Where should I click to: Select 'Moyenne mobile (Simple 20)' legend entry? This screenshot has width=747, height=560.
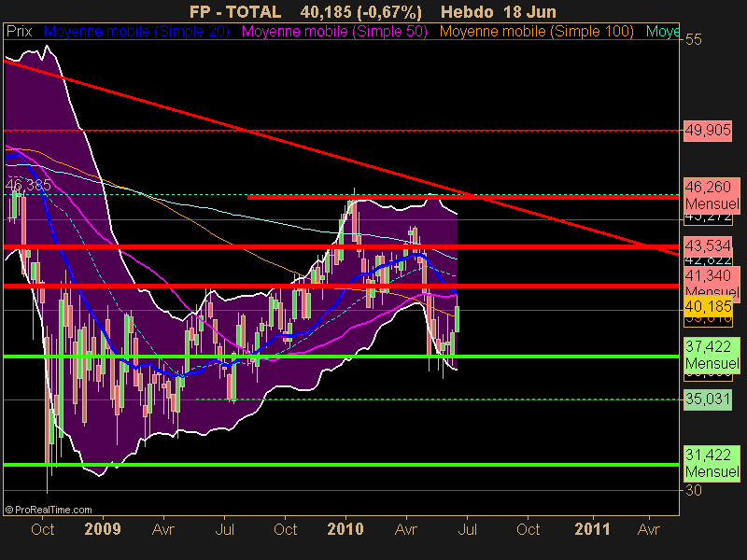click(136, 32)
